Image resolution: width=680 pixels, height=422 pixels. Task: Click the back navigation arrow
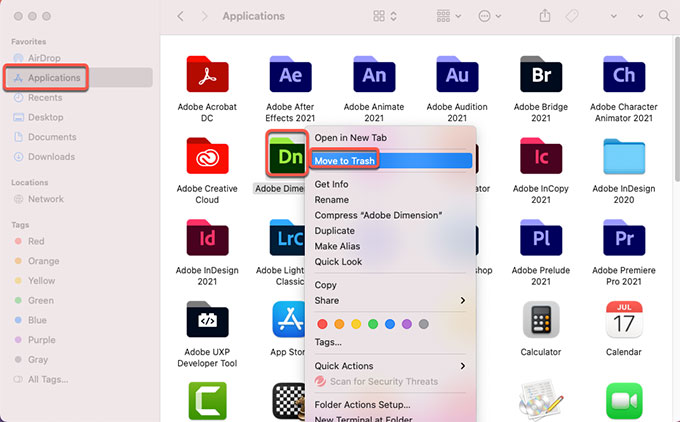point(180,16)
